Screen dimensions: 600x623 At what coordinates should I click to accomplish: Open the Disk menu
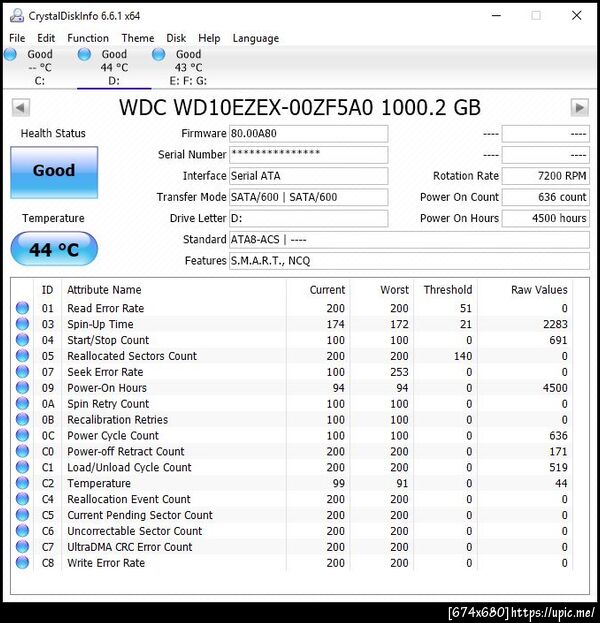point(176,38)
